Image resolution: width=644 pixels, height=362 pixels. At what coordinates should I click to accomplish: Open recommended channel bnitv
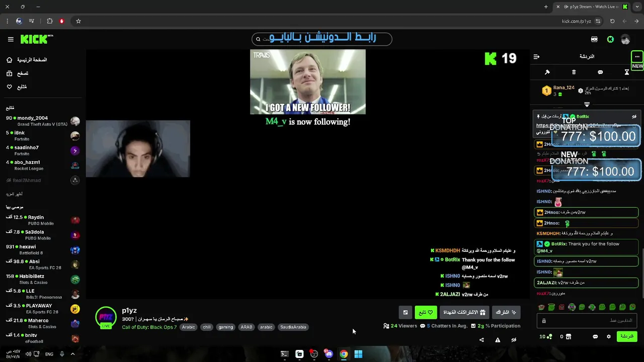point(43,338)
